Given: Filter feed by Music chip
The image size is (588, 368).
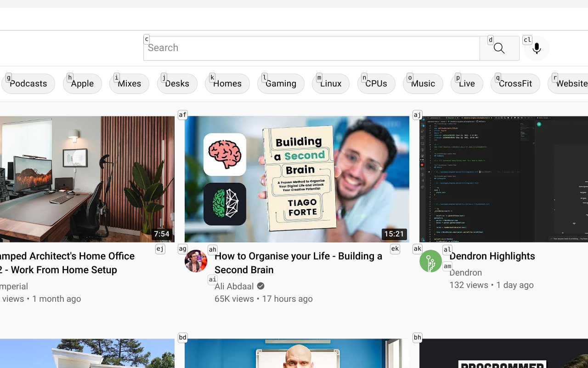Looking at the screenshot, I should tap(423, 84).
